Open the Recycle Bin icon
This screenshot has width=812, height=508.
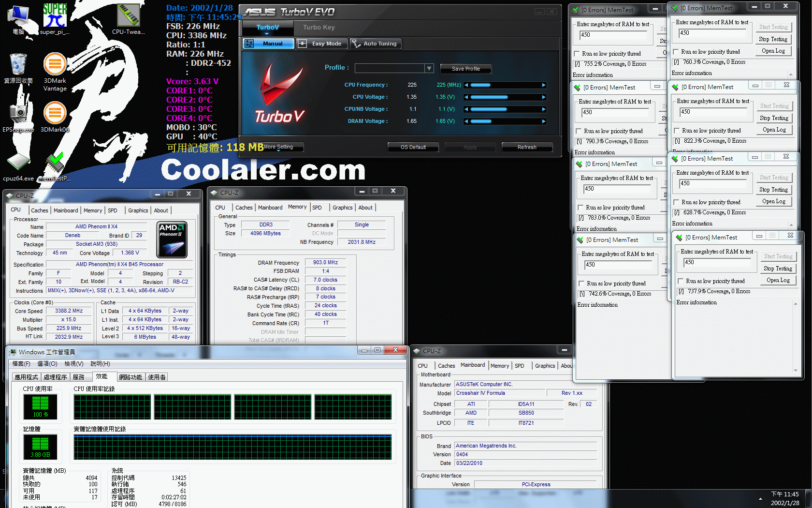[x=18, y=65]
